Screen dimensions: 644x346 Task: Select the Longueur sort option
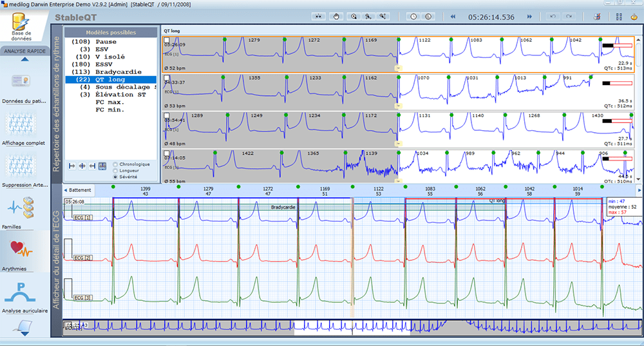tap(115, 170)
